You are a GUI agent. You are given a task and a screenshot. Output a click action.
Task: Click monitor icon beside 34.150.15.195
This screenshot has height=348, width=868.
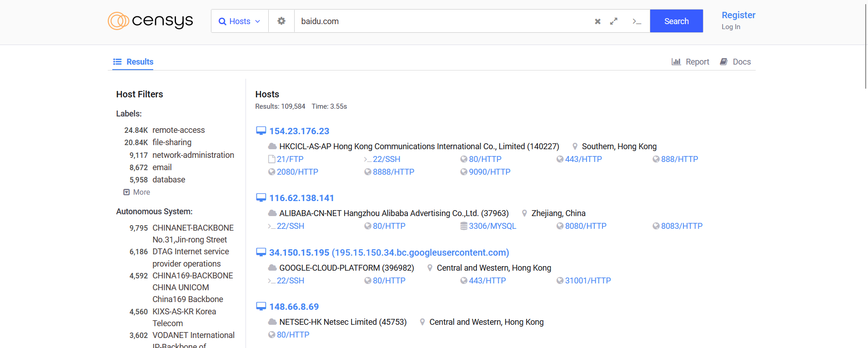(x=261, y=252)
